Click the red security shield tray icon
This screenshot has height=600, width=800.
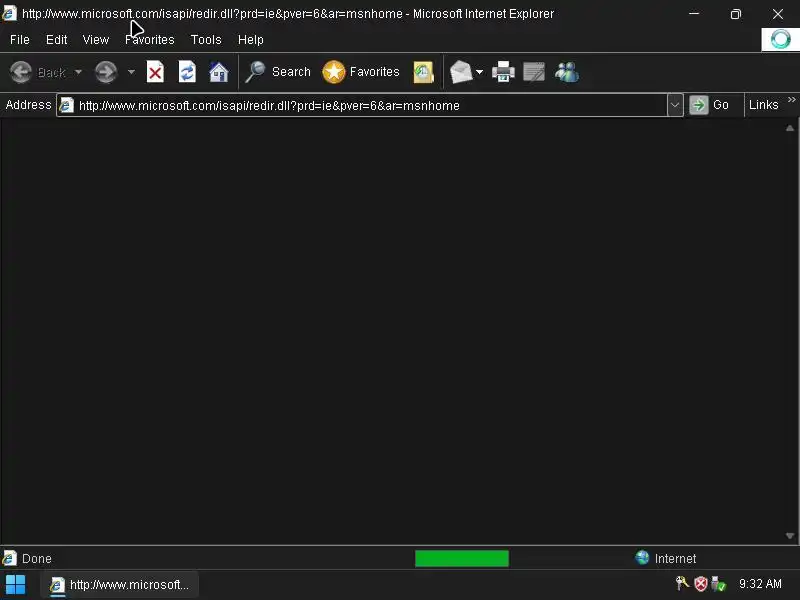tap(701, 584)
